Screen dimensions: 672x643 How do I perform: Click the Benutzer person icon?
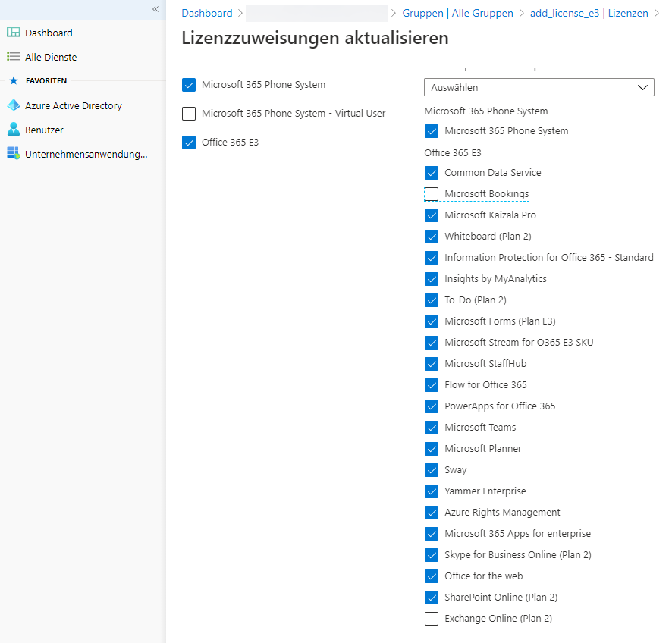pyautogui.click(x=14, y=129)
